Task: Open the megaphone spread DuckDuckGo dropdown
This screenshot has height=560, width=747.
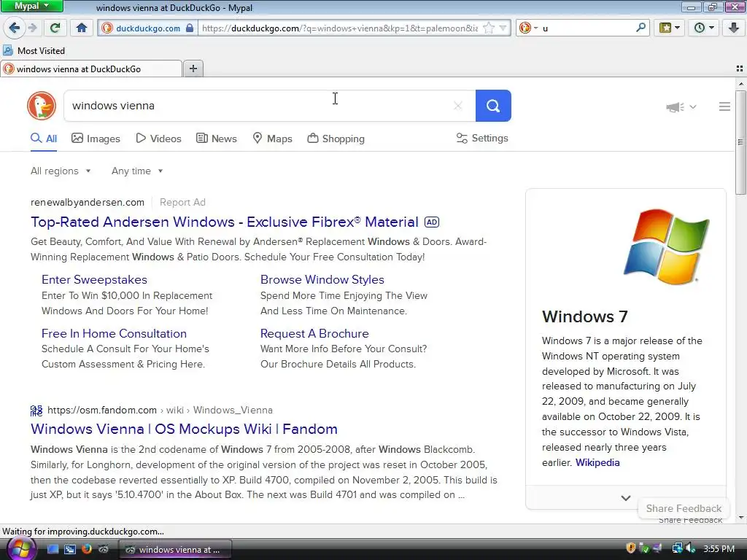Action: pos(681,106)
